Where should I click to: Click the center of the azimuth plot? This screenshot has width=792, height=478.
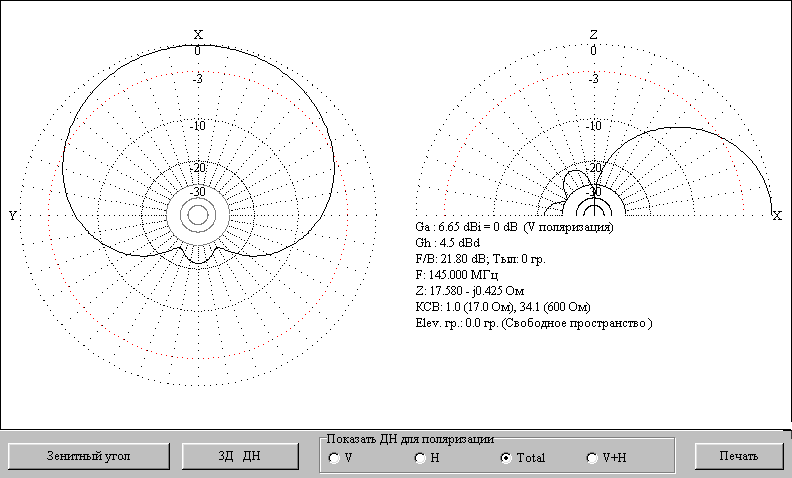(197, 214)
